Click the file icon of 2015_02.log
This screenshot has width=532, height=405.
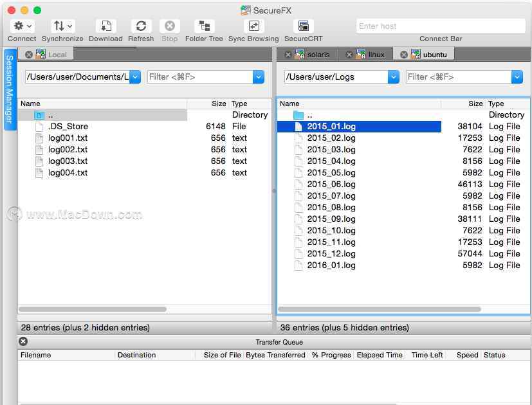point(298,138)
